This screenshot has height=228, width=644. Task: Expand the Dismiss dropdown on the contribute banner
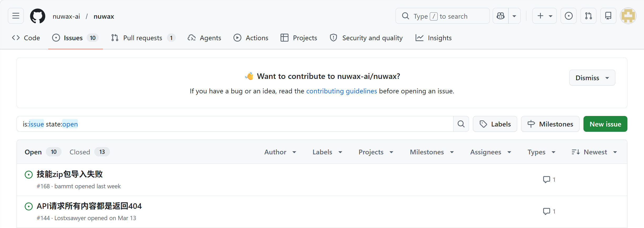[592, 78]
